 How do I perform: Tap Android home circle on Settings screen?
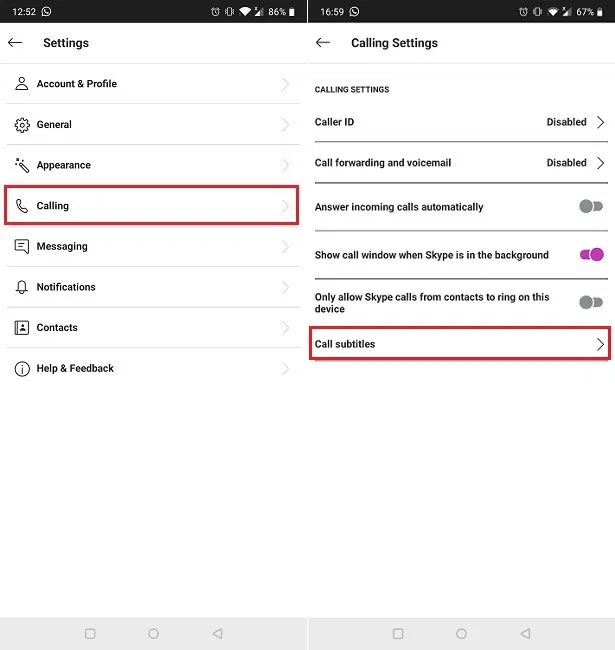153,633
